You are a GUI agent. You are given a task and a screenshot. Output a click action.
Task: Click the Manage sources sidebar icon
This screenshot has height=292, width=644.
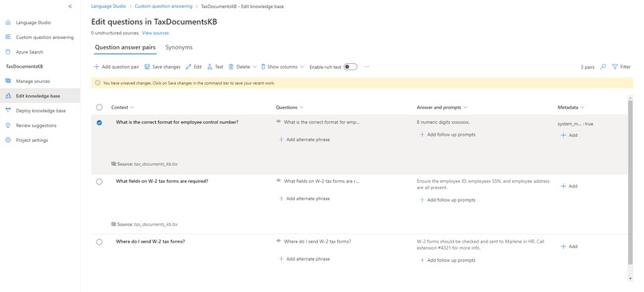pos(8,81)
